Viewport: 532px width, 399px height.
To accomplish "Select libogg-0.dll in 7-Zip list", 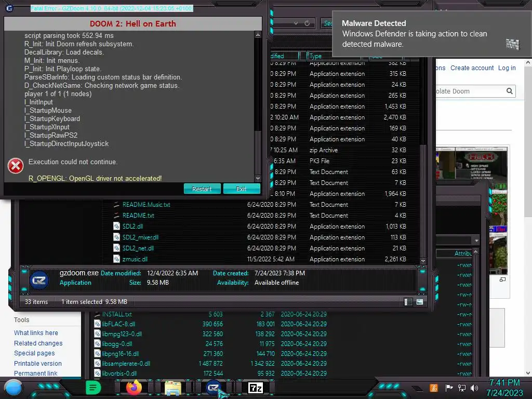I will tap(117, 344).
